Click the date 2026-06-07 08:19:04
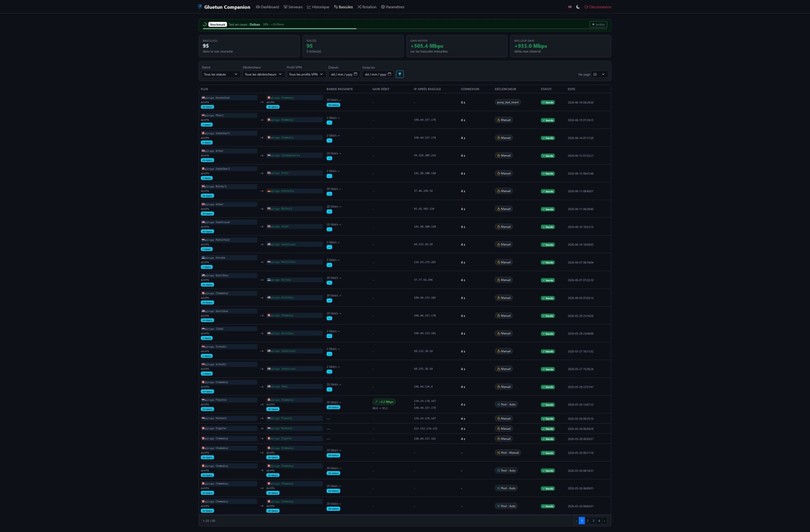 pyautogui.click(x=580, y=263)
